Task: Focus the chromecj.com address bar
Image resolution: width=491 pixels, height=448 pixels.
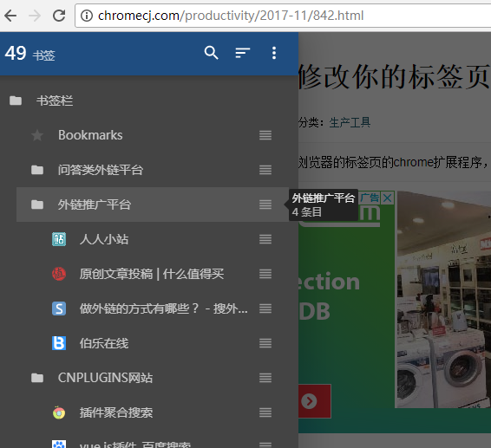Action: [283, 16]
